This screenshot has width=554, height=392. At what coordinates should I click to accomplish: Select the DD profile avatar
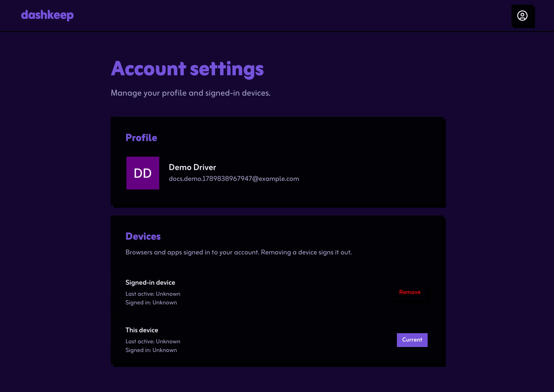tap(143, 173)
